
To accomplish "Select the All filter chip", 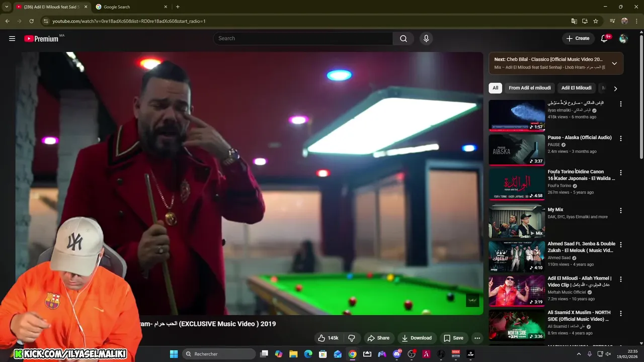I will coord(495,88).
